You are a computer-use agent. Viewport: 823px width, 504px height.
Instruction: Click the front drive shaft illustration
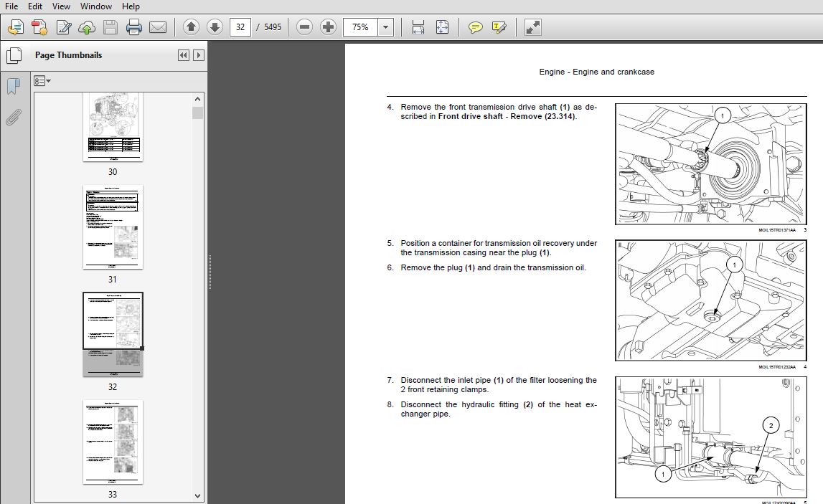[710, 164]
